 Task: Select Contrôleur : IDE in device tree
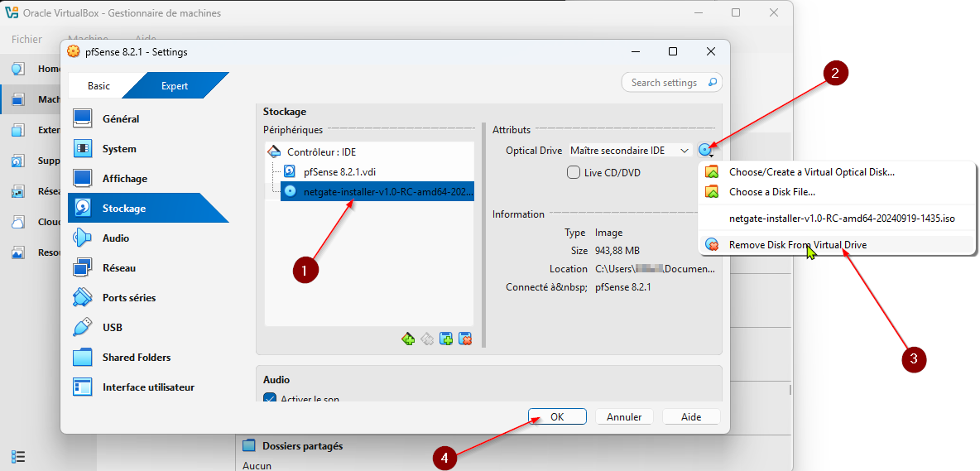[x=319, y=152]
